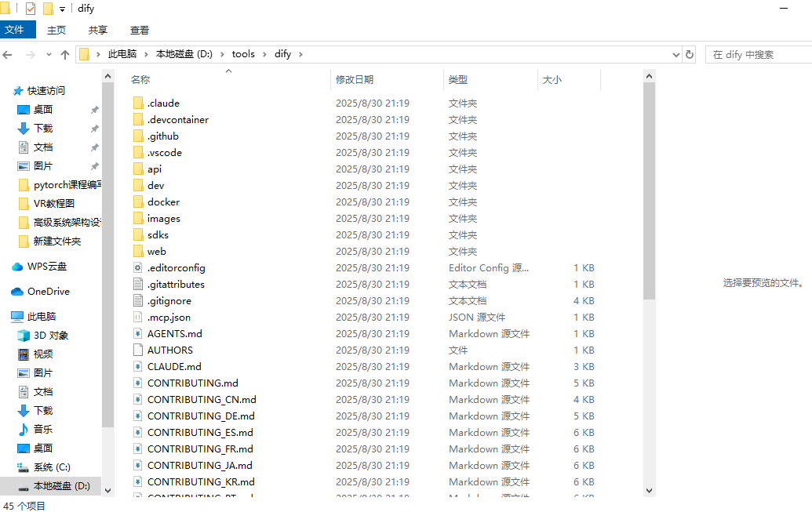The width and height of the screenshot is (812, 512).
Task: Click the Properties quick-access checkmark icon
Action: pyautogui.click(x=31, y=9)
